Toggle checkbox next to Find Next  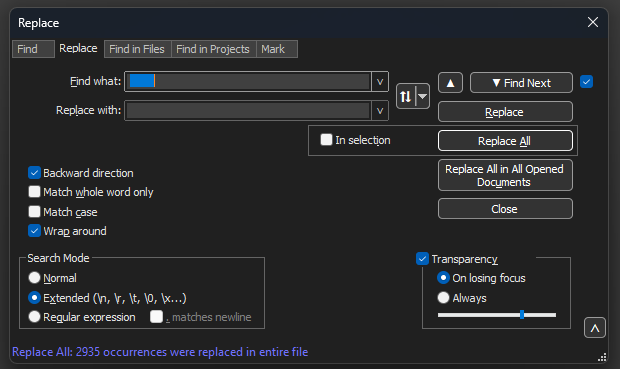tap(586, 82)
